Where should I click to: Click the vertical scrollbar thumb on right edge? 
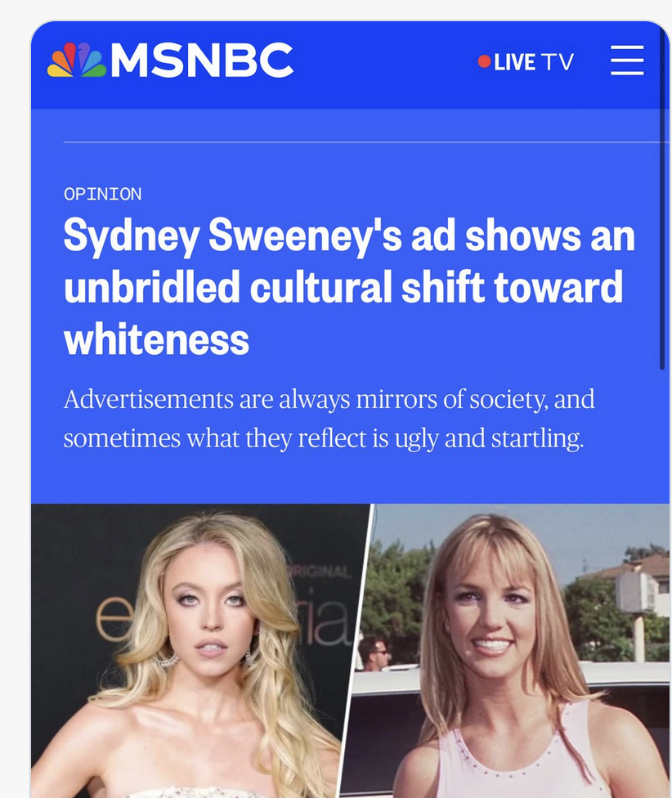pyautogui.click(x=662, y=199)
